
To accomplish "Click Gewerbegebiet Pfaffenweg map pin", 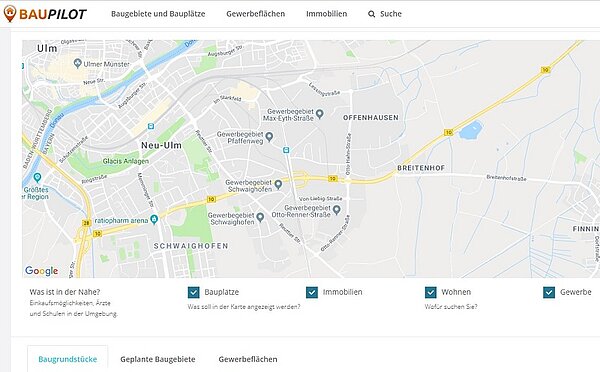I will click(269, 137).
